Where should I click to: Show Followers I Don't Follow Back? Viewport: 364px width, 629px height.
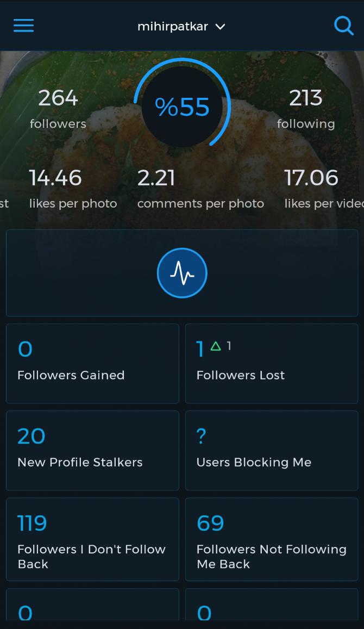(92, 539)
